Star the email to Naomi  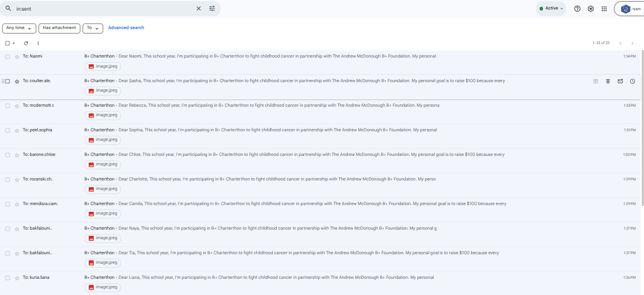pyautogui.click(x=17, y=56)
